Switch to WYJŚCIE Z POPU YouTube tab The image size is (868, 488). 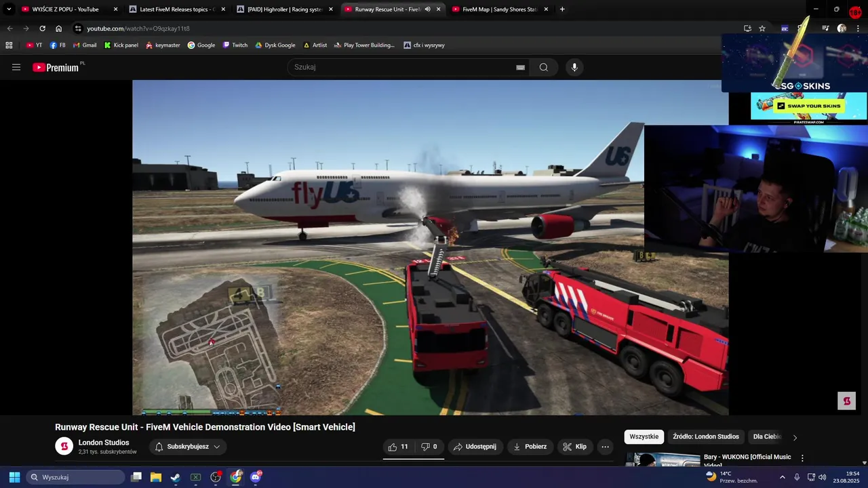[68, 9]
